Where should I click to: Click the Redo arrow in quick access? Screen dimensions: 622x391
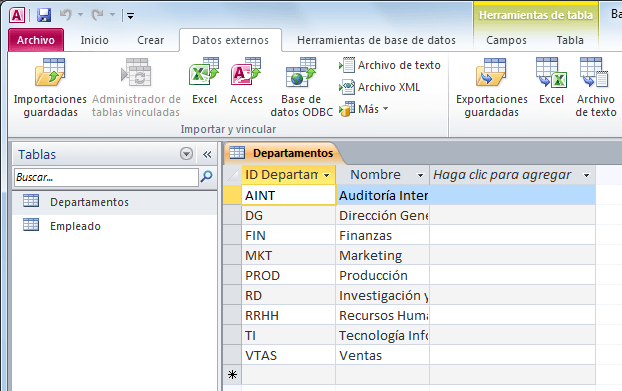(97, 15)
